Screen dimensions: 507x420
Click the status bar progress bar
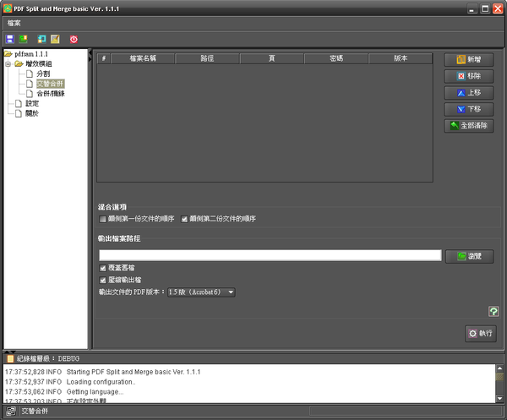[406, 412]
